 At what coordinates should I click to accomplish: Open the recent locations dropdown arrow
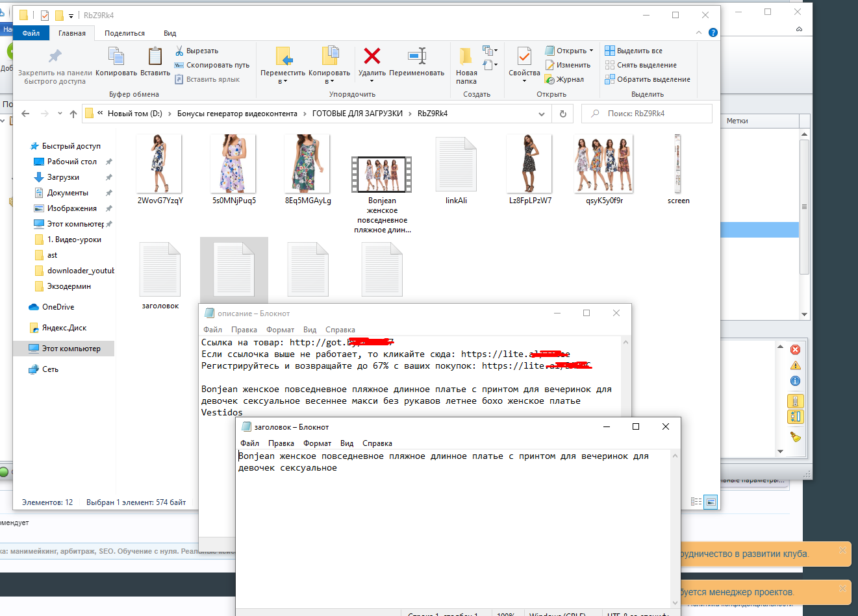point(60,114)
